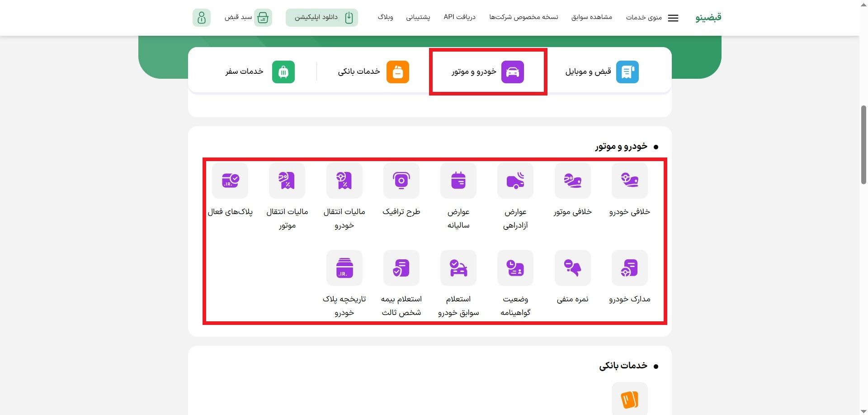The width and height of the screenshot is (868, 415).
Task: Open مالیات انتقال خودرو service
Action: click(x=344, y=180)
